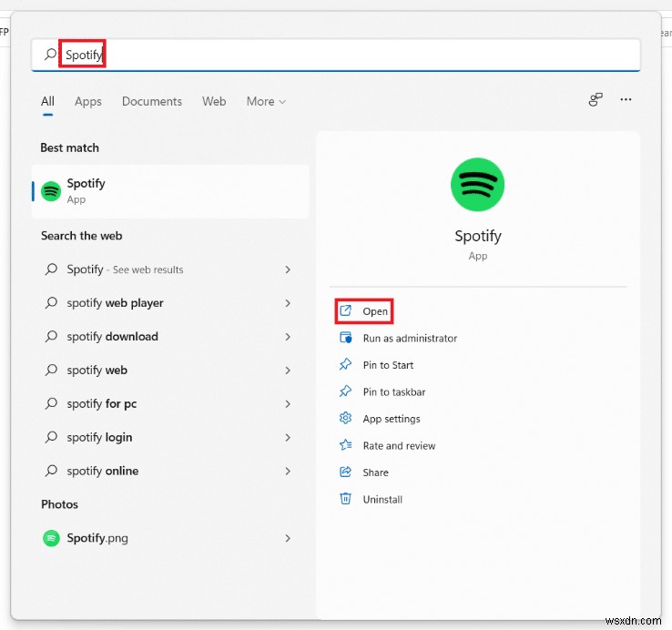Click the Pin to taskbar pin icon

click(345, 391)
